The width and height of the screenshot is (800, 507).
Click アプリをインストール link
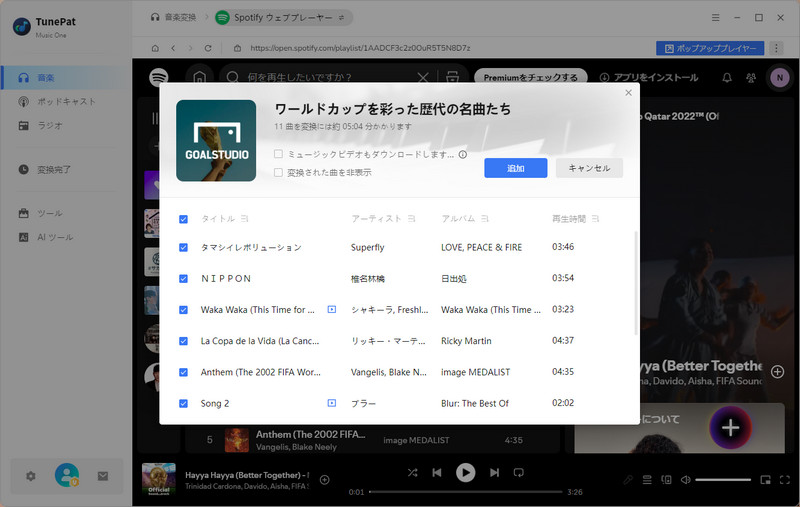[649, 78]
